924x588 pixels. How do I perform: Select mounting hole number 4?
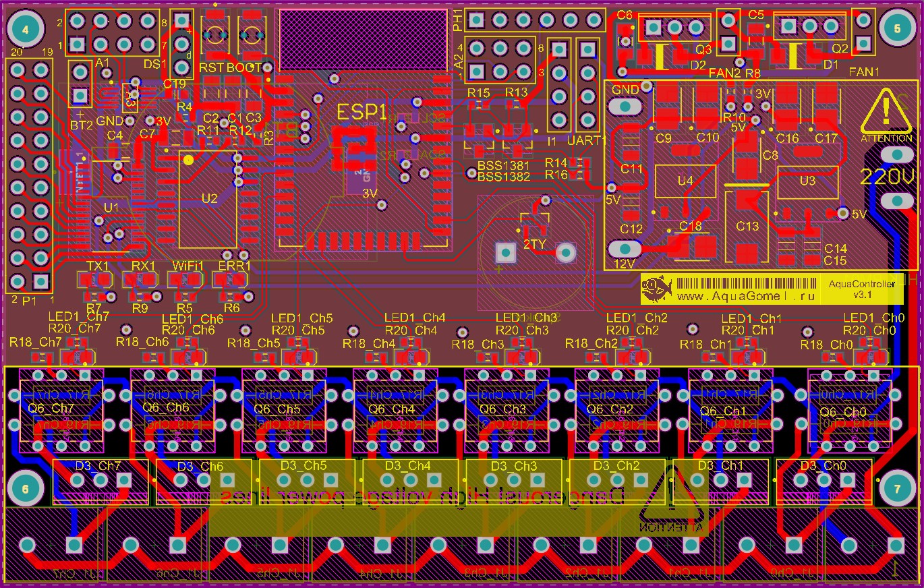click(26, 29)
